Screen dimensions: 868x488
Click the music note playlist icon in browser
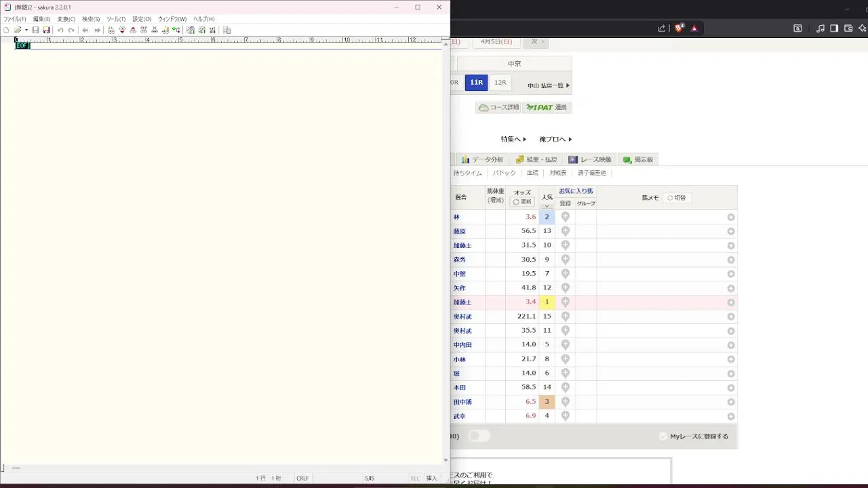click(x=821, y=28)
